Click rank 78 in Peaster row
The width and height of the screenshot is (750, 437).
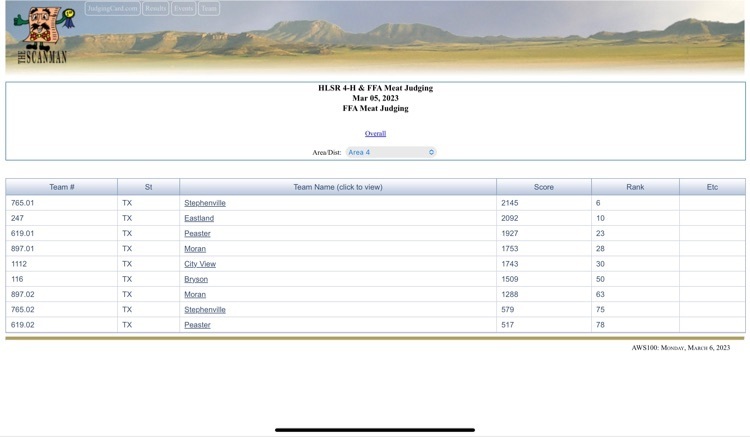click(600, 325)
